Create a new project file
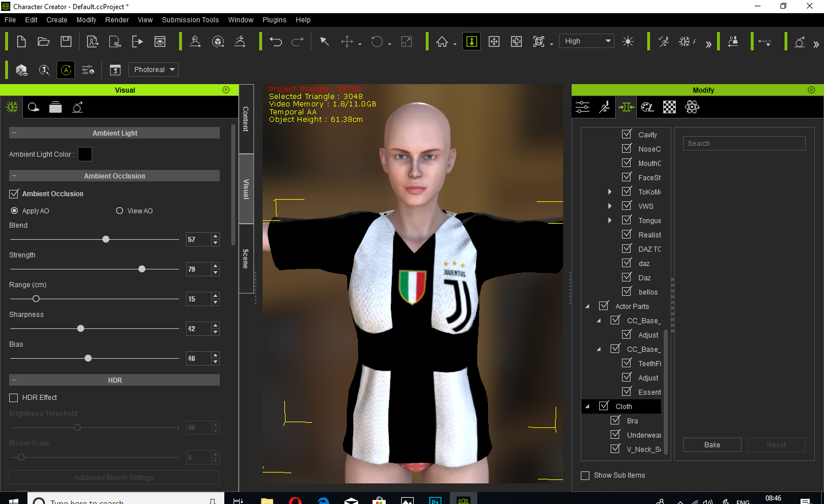 pos(21,41)
